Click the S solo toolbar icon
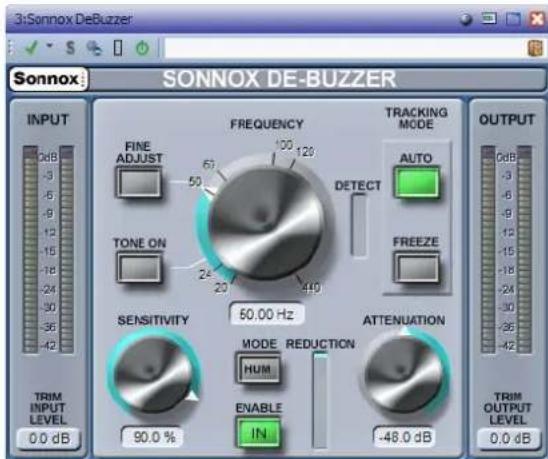Screen dimensions: 548x459 pyautogui.click(x=70, y=48)
